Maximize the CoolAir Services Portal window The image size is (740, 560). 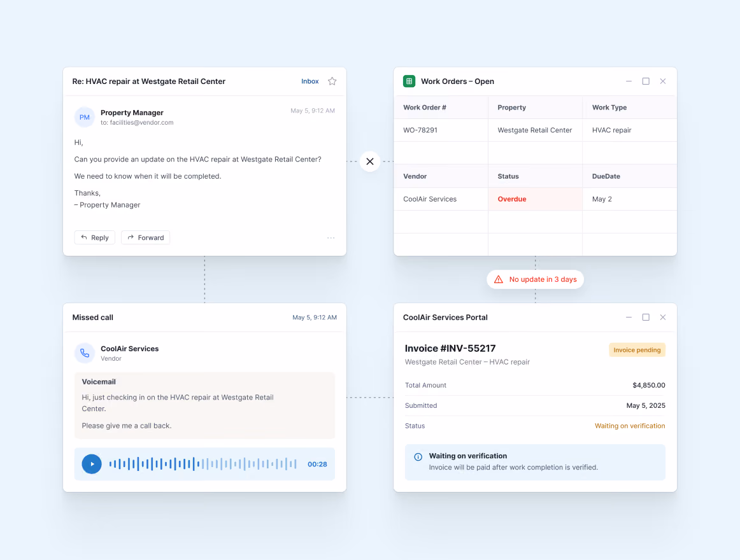646,317
